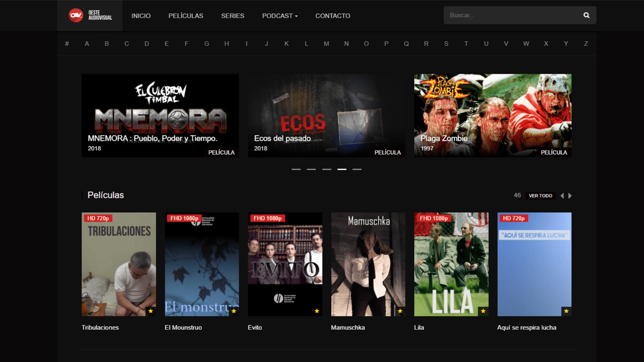Open the Mamuschka movie poster

368,264
